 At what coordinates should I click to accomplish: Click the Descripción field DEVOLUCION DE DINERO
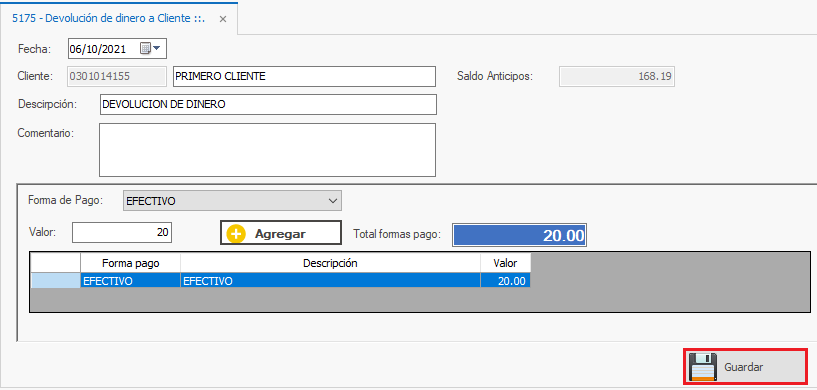(268, 104)
